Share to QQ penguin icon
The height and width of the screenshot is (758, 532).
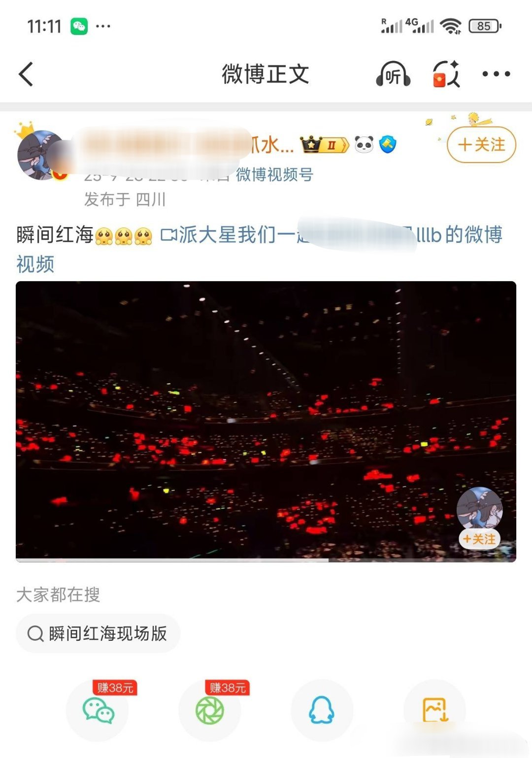tap(322, 711)
